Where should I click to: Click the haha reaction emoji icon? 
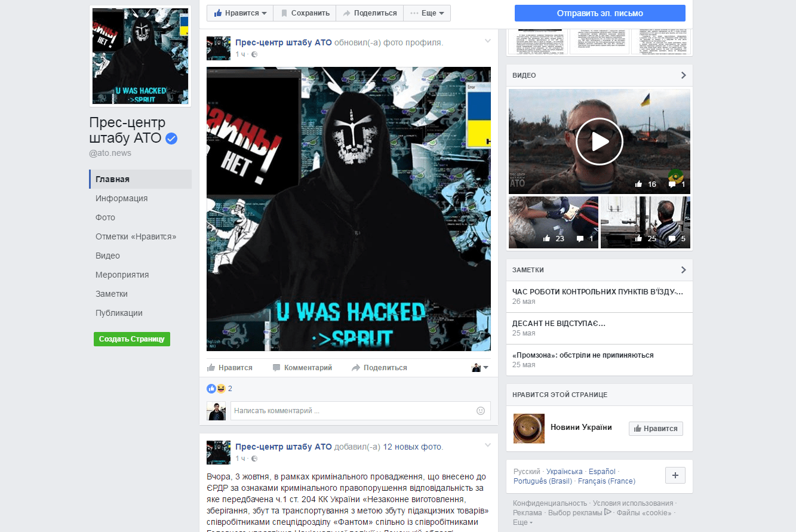click(221, 389)
